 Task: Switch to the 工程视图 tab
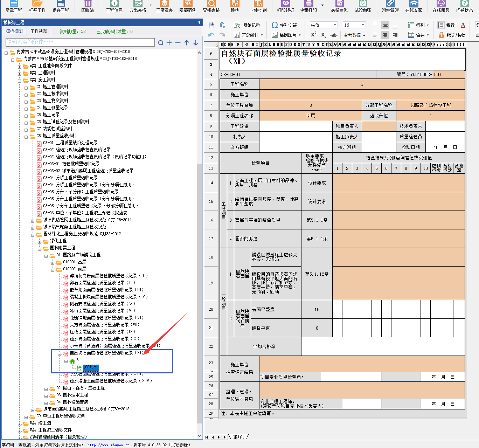(39, 31)
